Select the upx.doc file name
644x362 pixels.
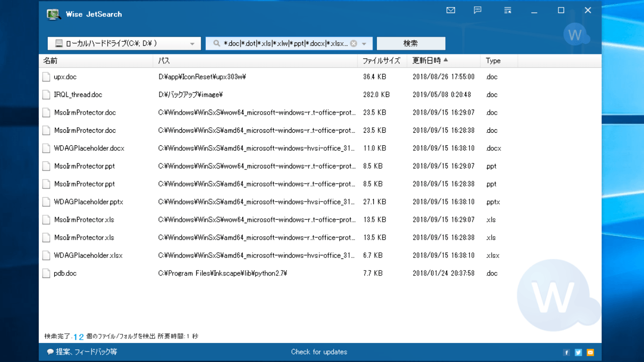[65, 77]
